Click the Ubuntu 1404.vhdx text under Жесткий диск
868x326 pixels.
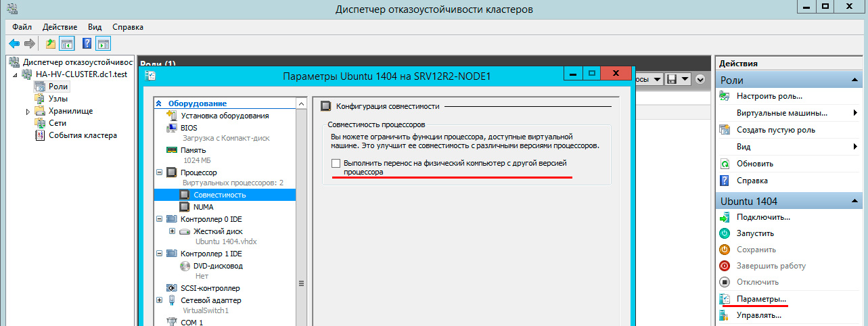226,242
